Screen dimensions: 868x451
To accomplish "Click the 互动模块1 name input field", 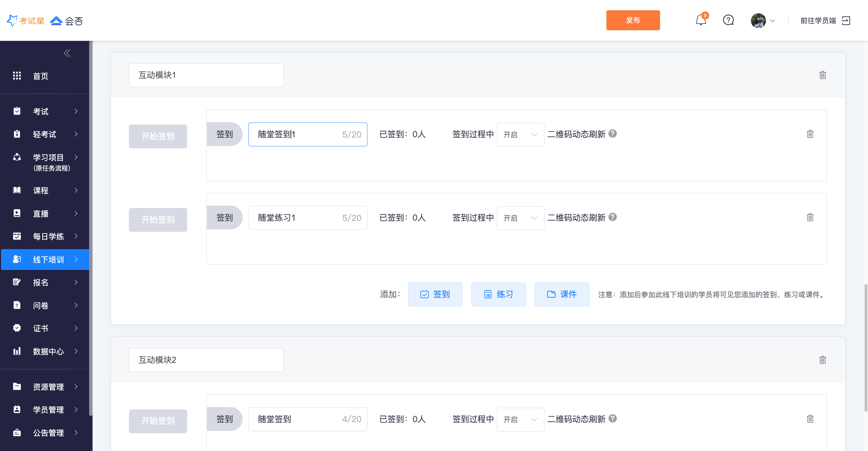I will coord(206,75).
